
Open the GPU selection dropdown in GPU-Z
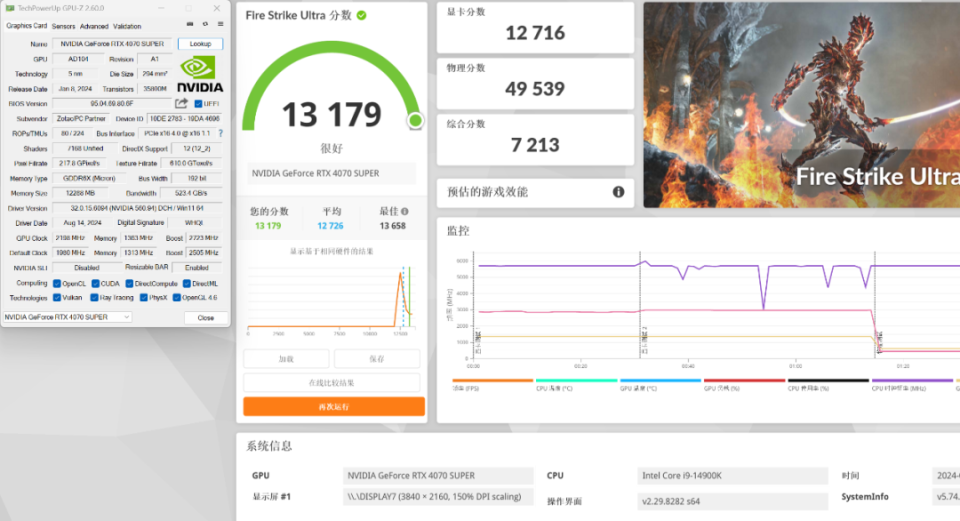coord(67,317)
